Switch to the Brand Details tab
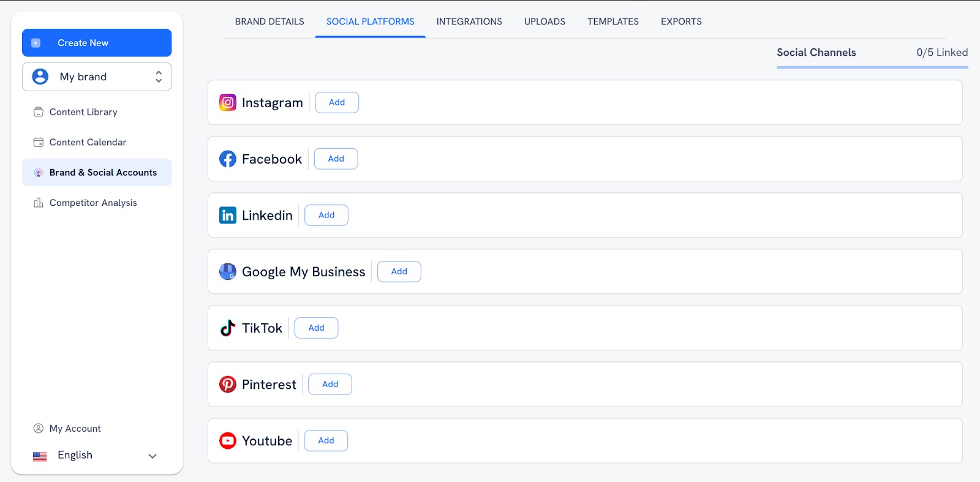 pyautogui.click(x=269, y=21)
